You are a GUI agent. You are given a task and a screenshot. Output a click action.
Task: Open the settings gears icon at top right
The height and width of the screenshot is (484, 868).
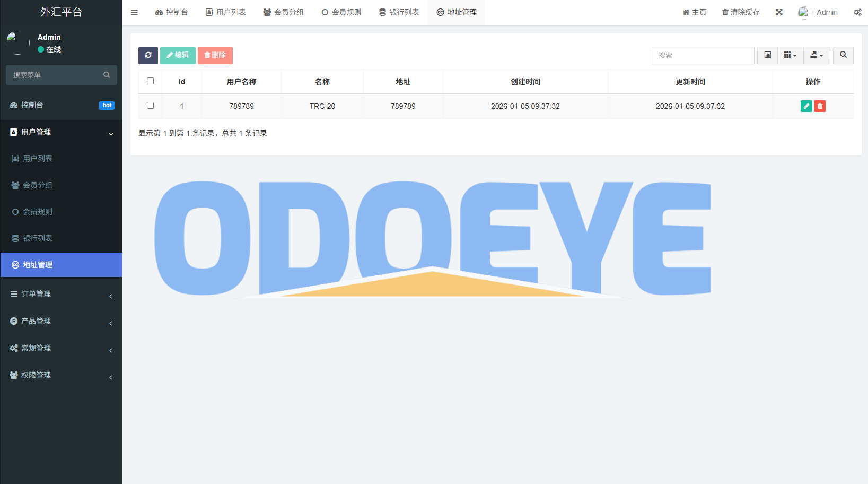(x=857, y=12)
